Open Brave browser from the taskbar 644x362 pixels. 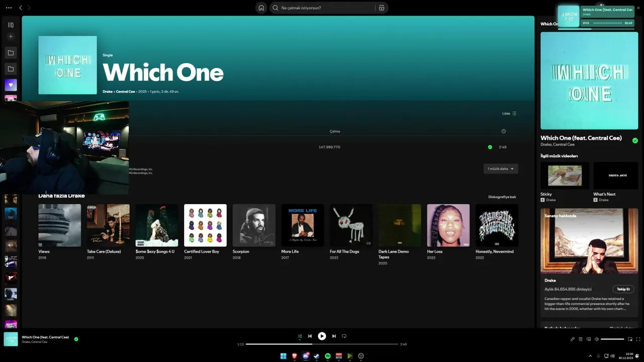[x=294, y=356]
